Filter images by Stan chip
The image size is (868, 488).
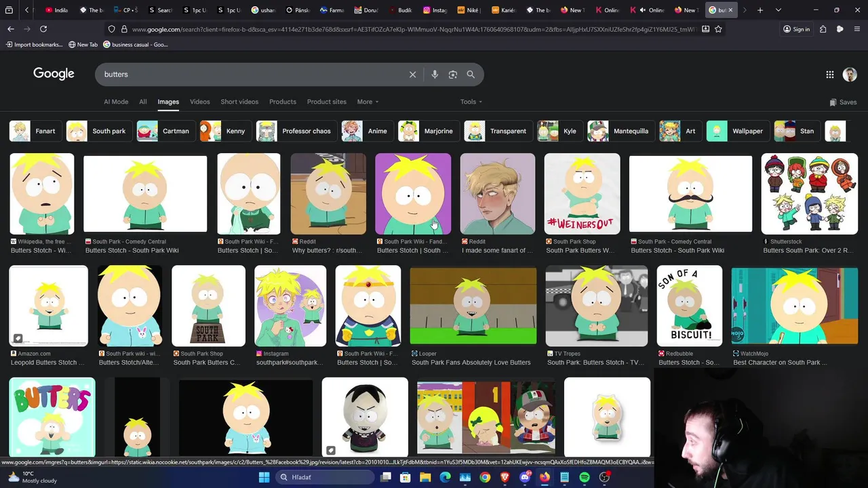point(797,131)
